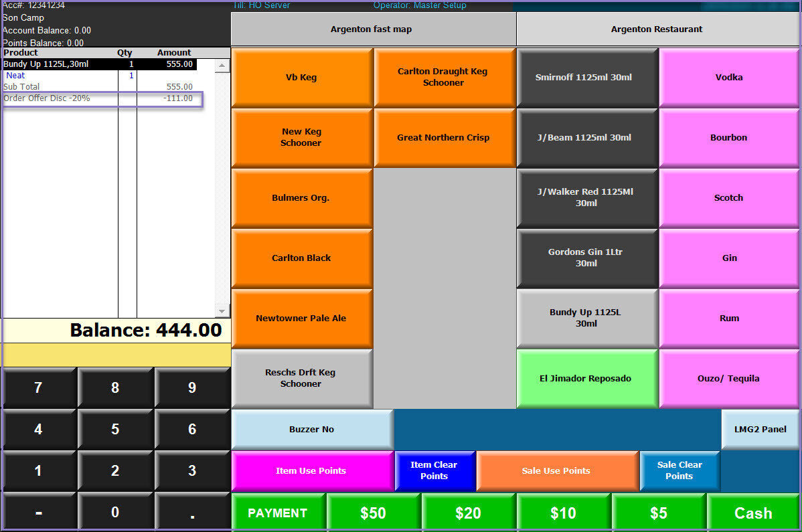Open the LMG2 Panel
The image size is (802, 532).
pos(760,430)
